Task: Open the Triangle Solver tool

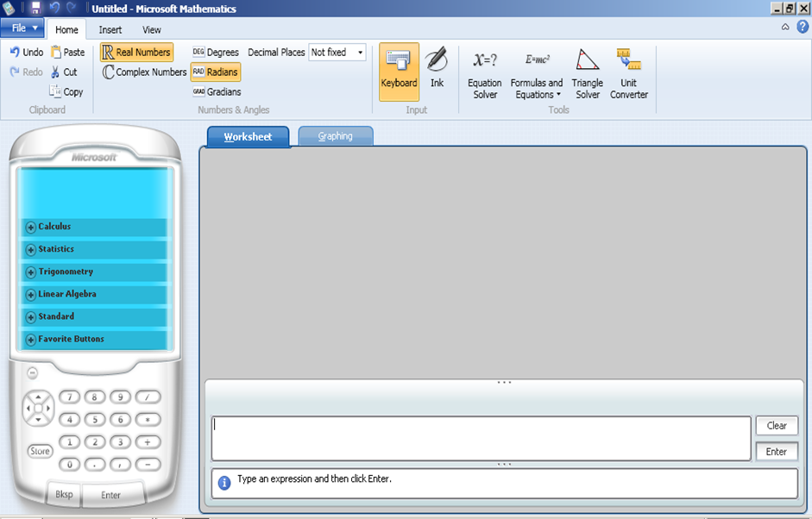Action: click(x=588, y=73)
